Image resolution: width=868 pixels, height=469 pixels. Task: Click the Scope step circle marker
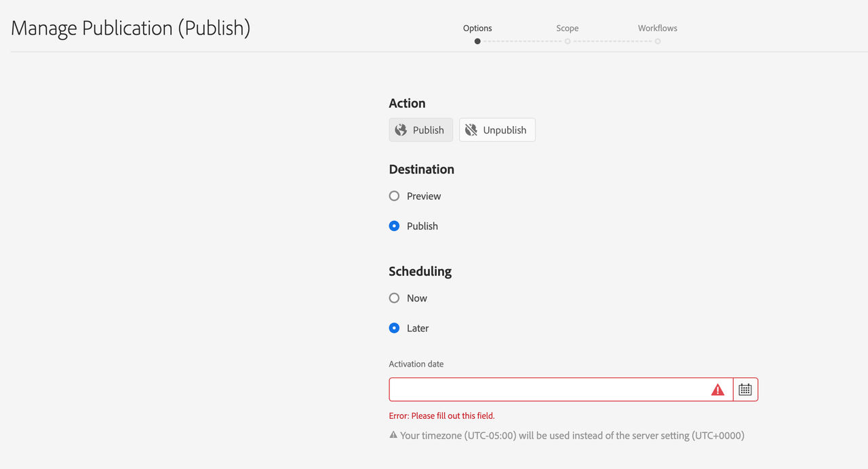[568, 41]
